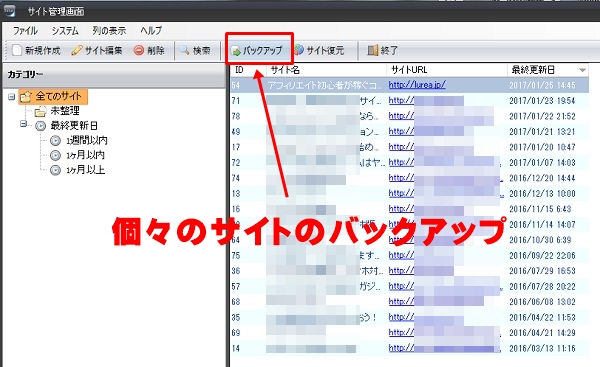Click the date 2016/12/20 14:44
The image size is (600, 367).
click(x=542, y=178)
